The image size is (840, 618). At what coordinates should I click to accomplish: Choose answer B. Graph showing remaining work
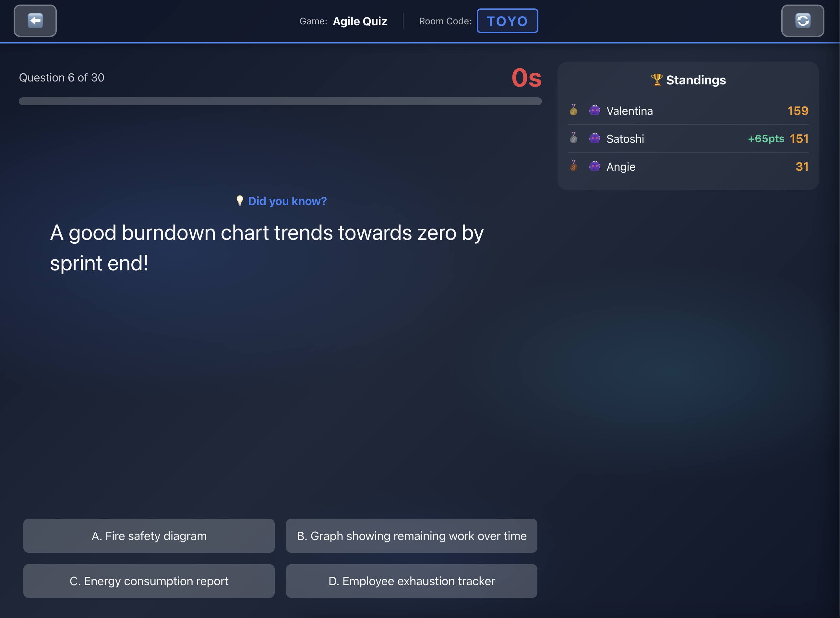point(412,536)
